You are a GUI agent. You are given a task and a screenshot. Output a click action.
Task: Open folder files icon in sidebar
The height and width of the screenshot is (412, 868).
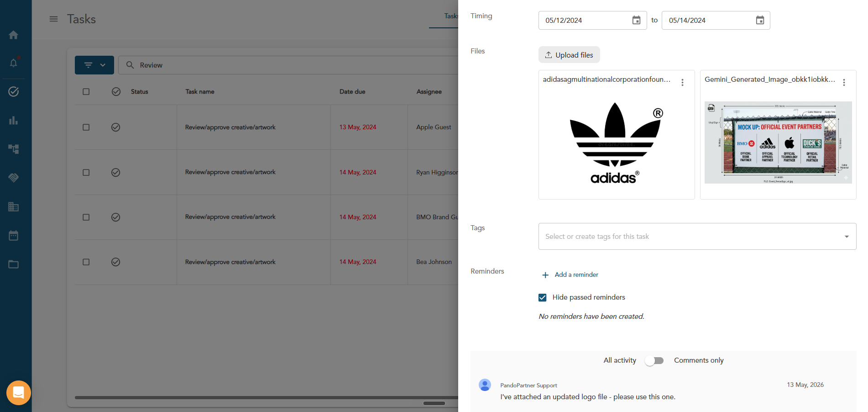coord(14,264)
